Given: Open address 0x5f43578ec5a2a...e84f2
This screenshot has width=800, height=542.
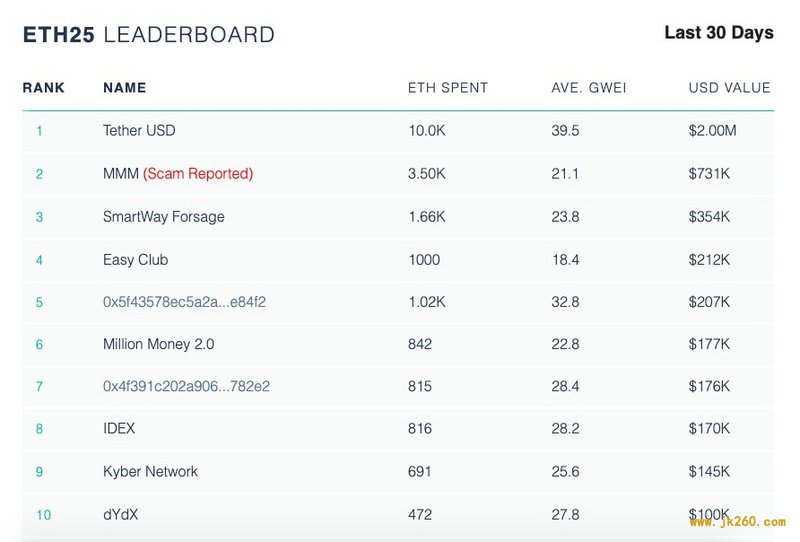Looking at the screenshot, I should click(184, 302).
